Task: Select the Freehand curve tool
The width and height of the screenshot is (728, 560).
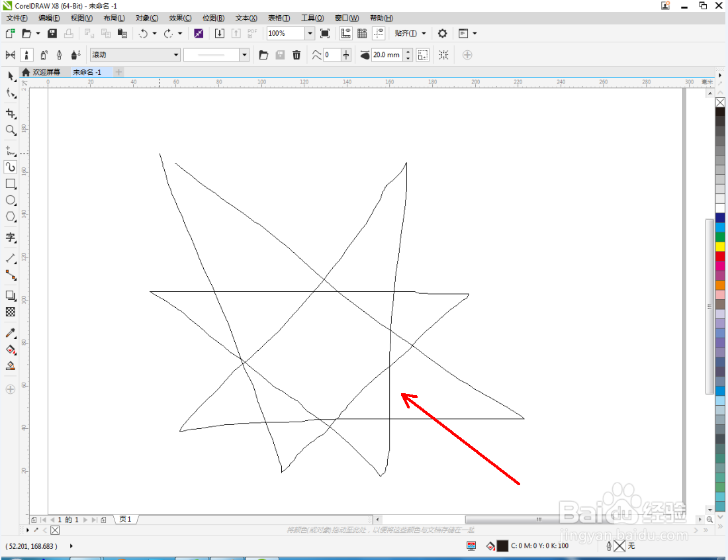Action: (x=10, y=150)
